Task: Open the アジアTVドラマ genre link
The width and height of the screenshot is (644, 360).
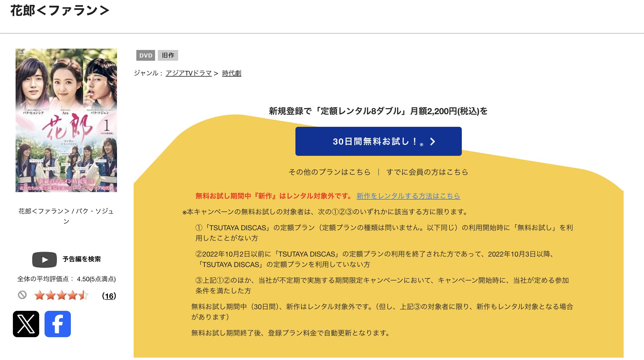Action: tap(189, 73)
